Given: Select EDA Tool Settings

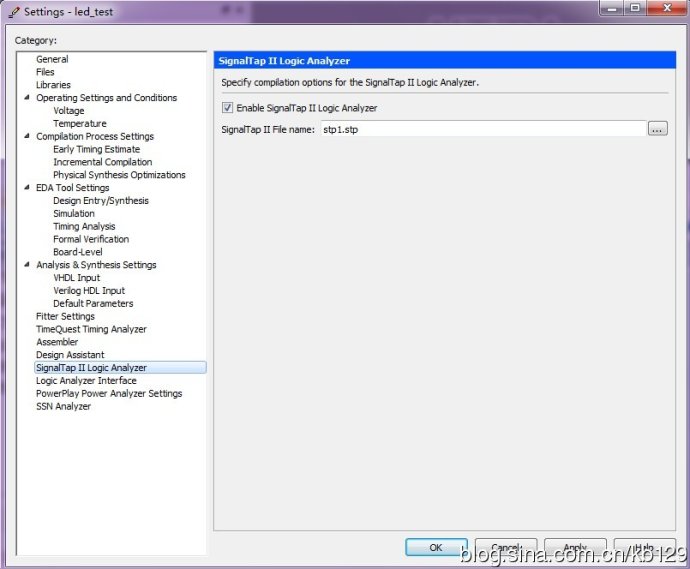Looking at the screenshot, I should pos(73,187).
